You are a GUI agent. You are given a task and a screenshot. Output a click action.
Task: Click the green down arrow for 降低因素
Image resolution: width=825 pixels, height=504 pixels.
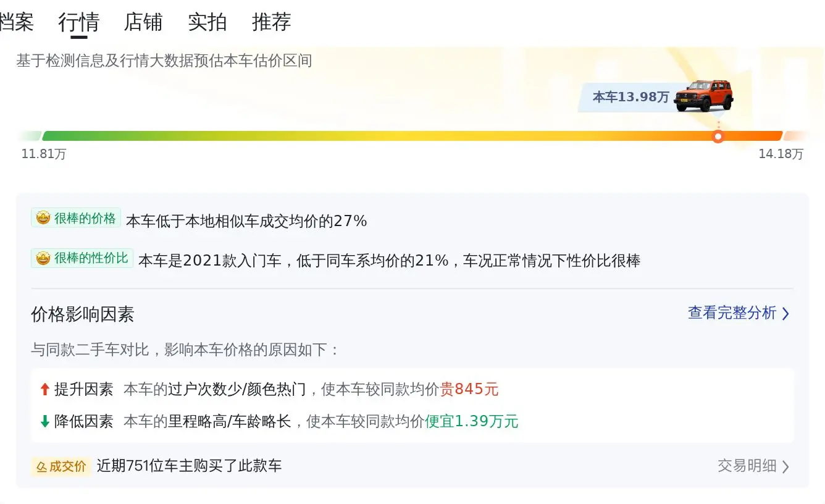click(x=44, y=421)
